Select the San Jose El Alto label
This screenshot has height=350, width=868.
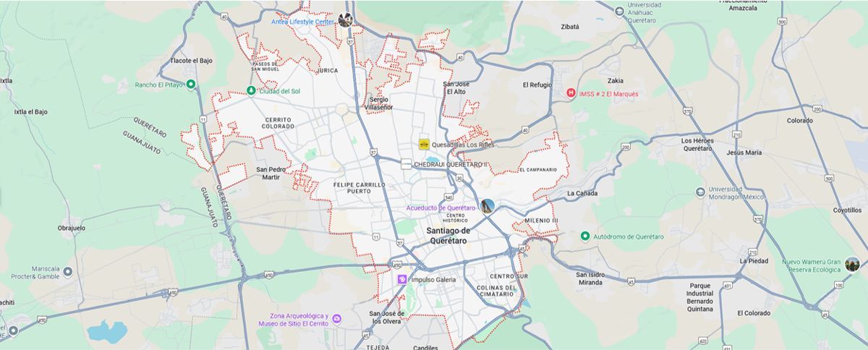click(x=456, y=88)
